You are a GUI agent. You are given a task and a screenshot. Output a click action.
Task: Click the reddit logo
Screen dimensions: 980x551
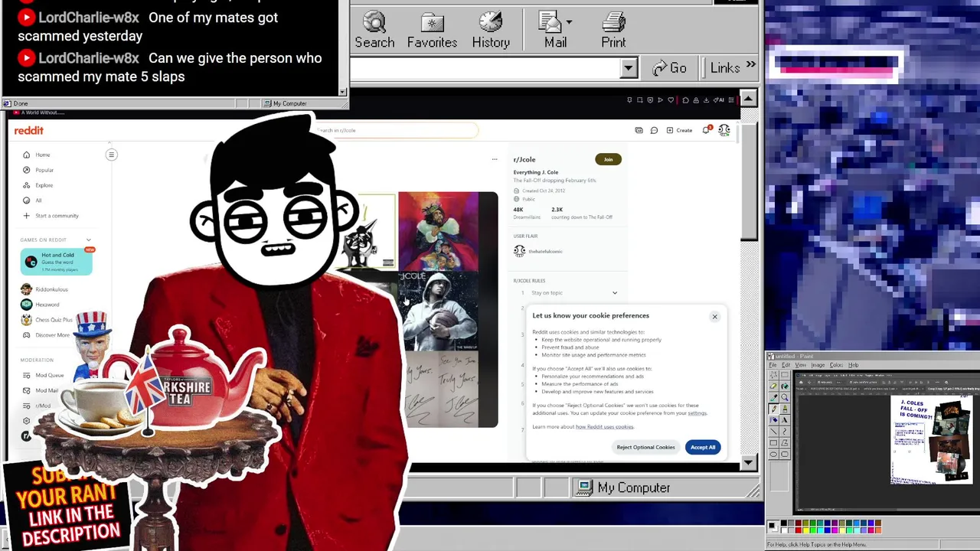[28, 131]
